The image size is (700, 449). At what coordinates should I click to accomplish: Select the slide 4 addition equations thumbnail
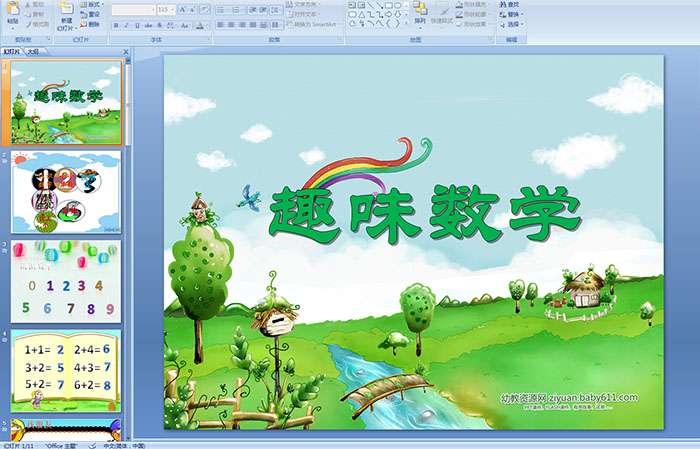click(x=66, y=371)
